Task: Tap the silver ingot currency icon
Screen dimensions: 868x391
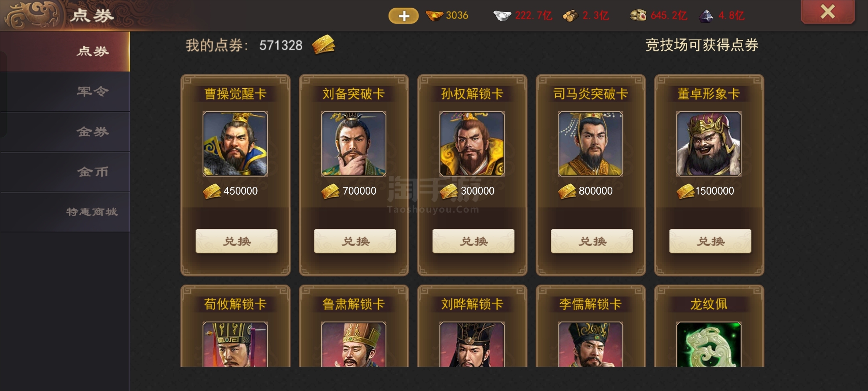Action: 502,16
